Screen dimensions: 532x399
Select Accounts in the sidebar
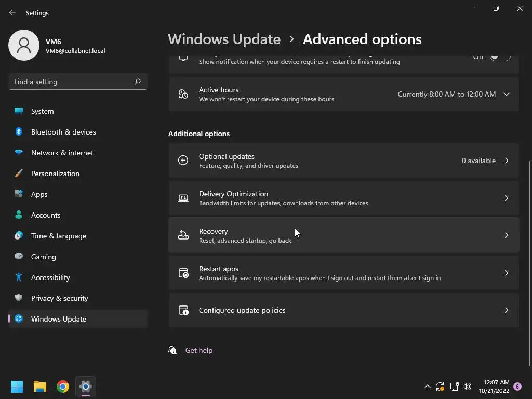pos(78,215)
